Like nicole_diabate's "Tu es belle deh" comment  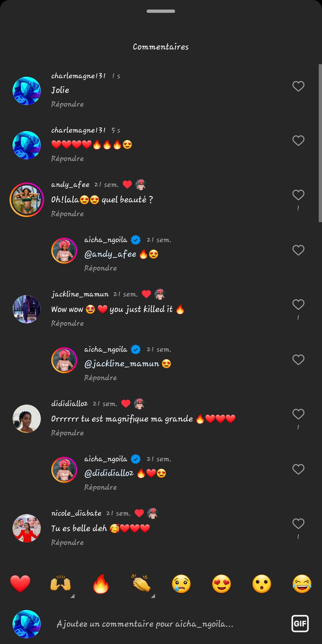(x=298, y=524)
